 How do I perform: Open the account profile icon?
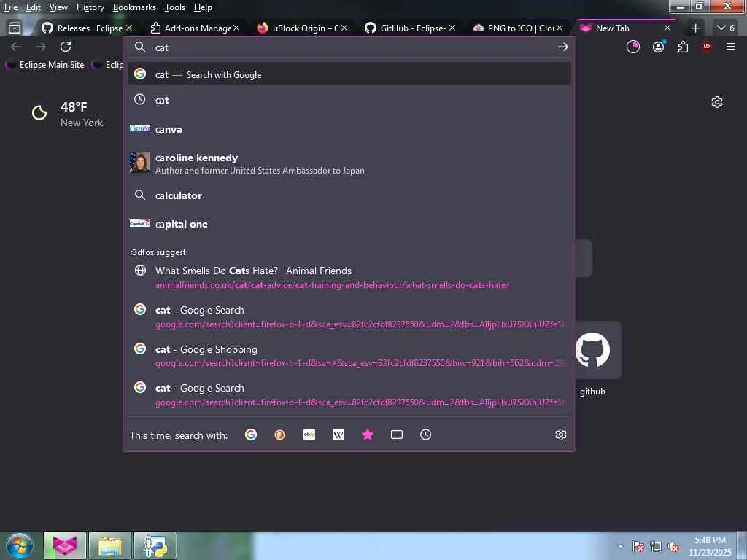click(659, 47)
